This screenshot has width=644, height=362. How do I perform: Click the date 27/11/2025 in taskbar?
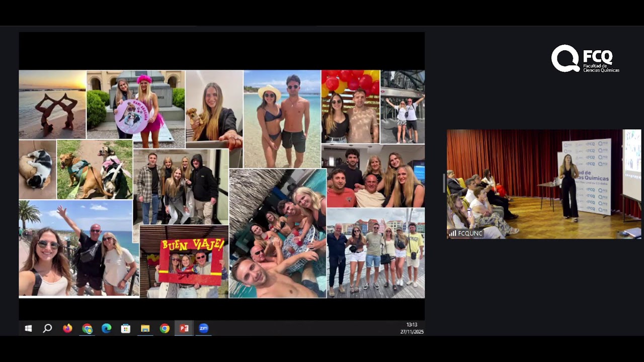tap(412, 332)
